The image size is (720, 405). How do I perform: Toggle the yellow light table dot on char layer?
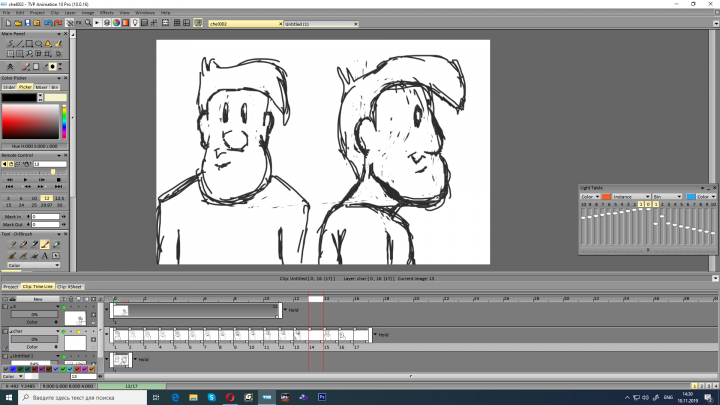click(78, 332)
